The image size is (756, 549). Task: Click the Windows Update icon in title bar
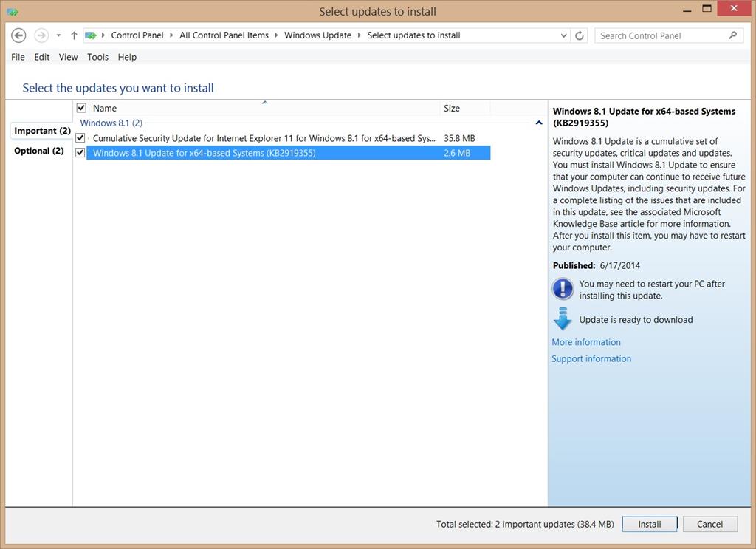(x=13, y=12)
